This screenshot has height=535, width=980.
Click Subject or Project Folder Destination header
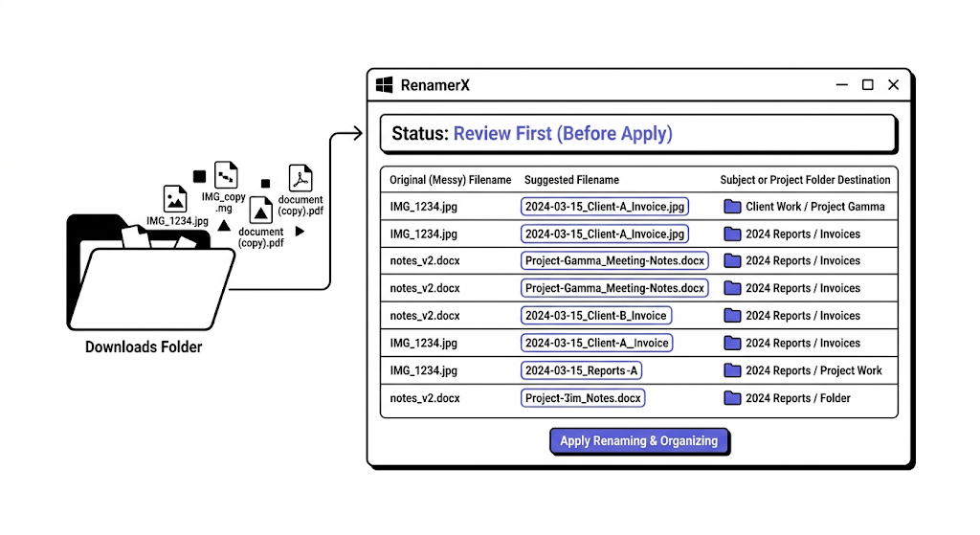pyautogui.click(x=805, y=180)
